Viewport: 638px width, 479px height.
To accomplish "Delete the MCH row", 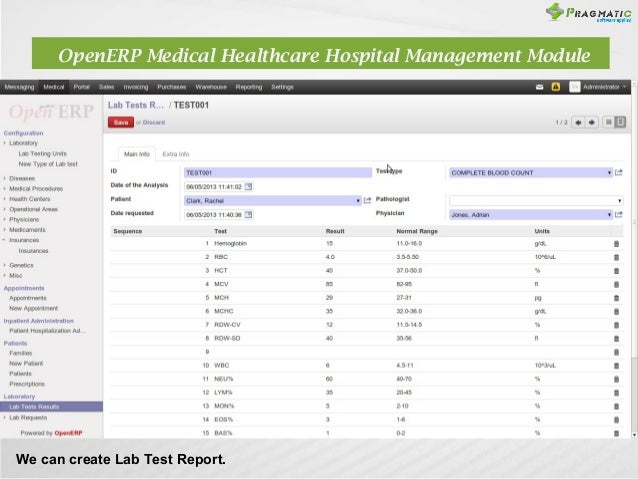I will tap(616, 298).
